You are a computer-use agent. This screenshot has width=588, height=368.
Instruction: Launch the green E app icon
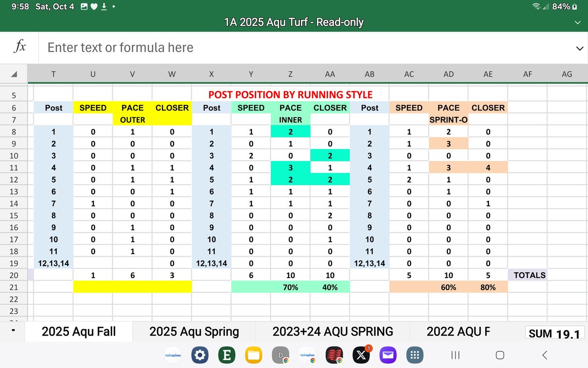(226, 355)
